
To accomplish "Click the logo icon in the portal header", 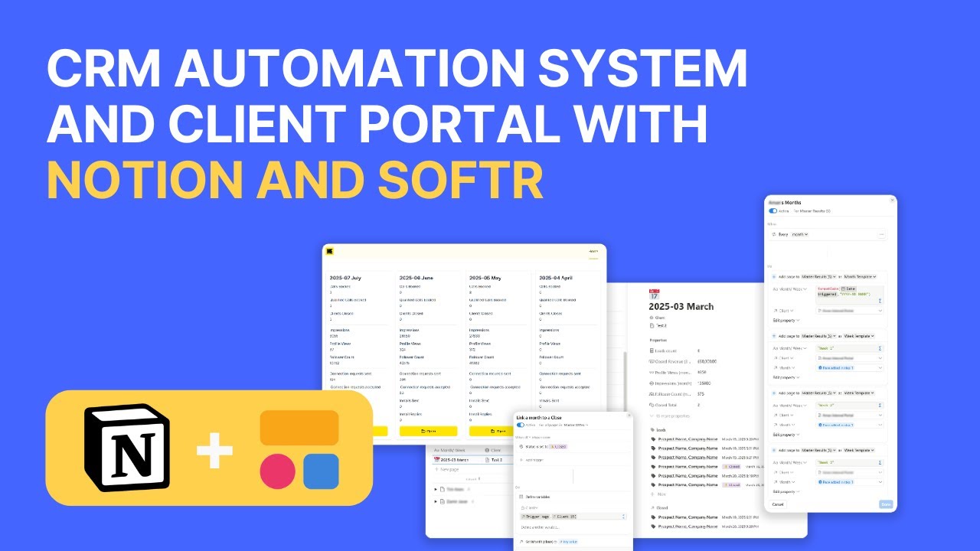I will click(330, 251).
